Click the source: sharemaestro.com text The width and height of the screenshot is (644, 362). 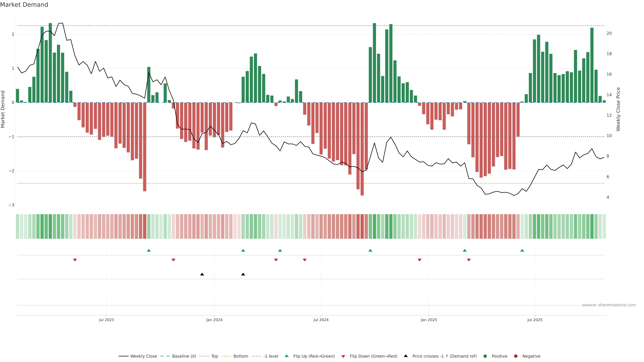(x=609, y=305)
